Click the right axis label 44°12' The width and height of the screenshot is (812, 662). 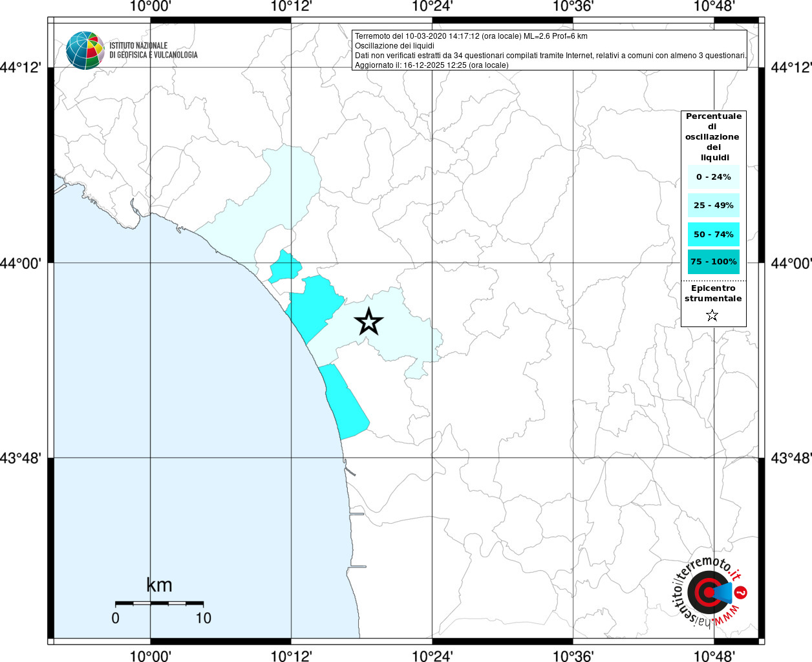(x=791, y=68)
